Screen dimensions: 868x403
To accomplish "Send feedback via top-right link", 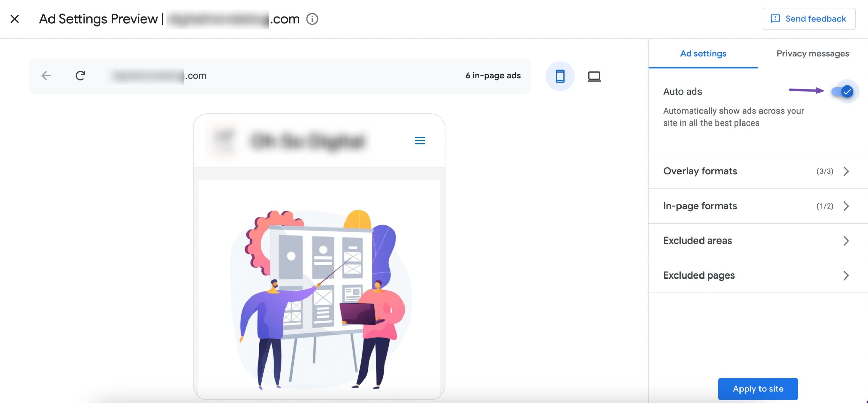I will [809, 19].
